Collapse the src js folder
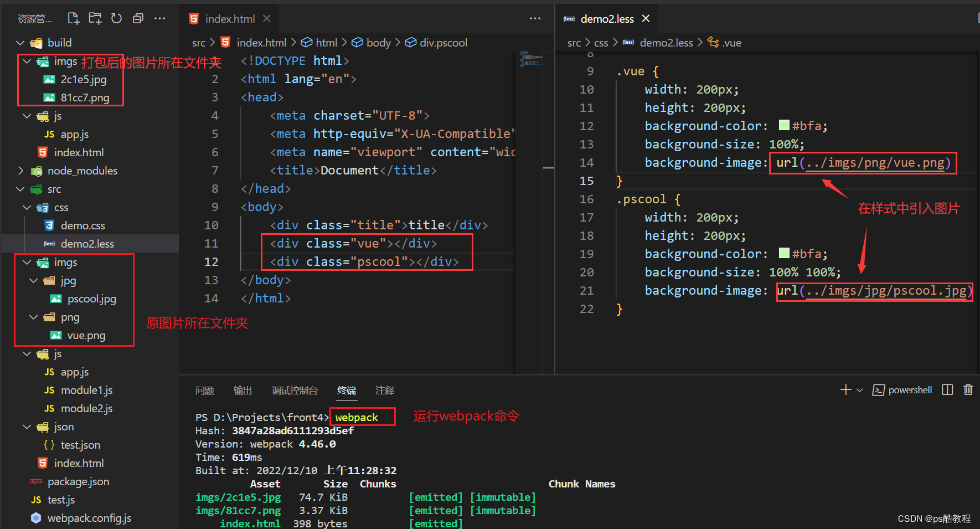The width and height of the screenshot is (980, 529). pos(27,353)
